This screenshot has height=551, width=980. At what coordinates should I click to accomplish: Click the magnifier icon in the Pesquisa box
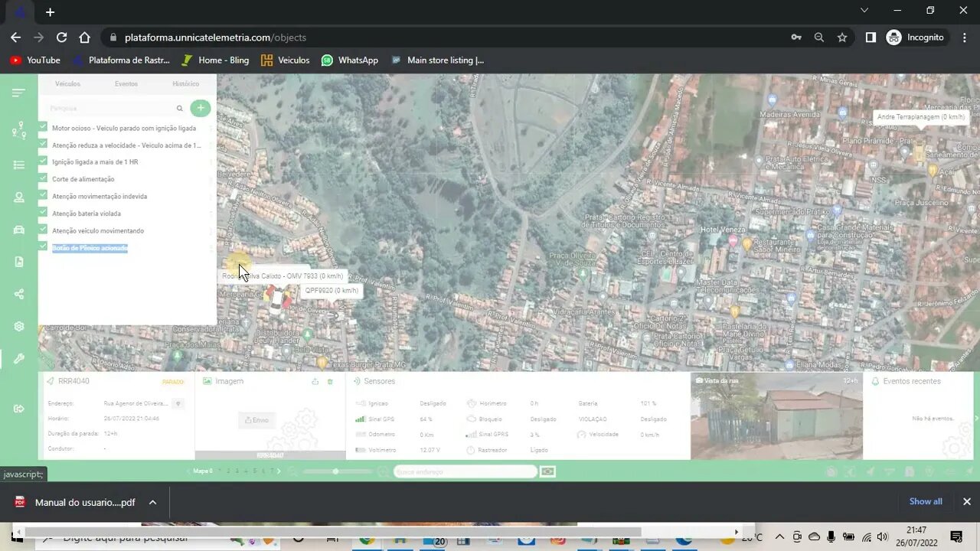(x=180, y=109)
